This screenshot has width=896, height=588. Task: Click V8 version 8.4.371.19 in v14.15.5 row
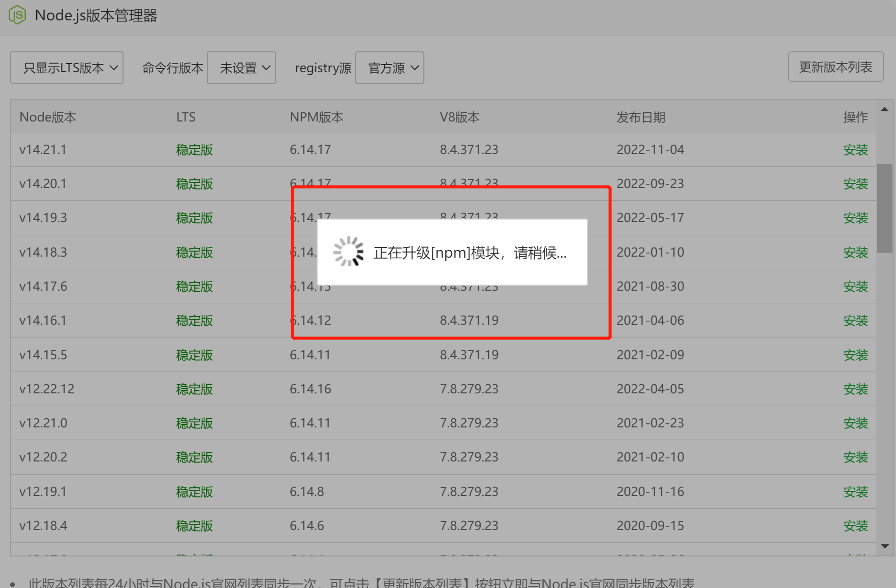click(x=469, y=355)
